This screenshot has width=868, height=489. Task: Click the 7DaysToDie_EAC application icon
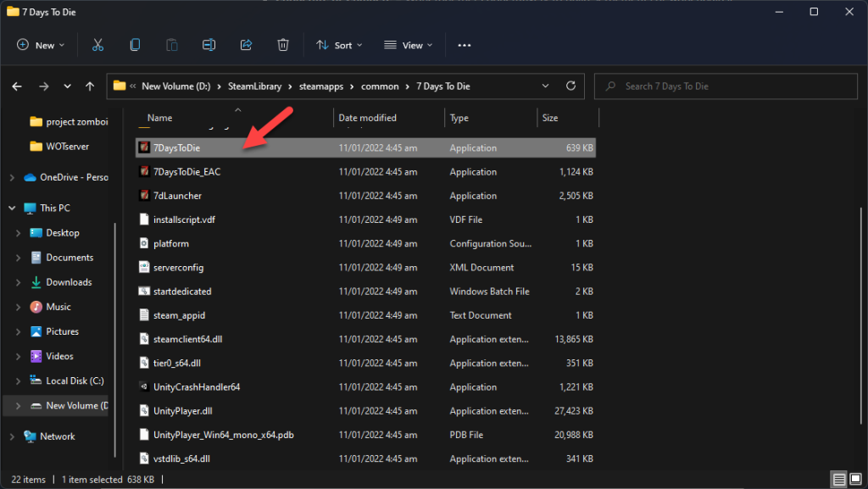click(144, 171)
